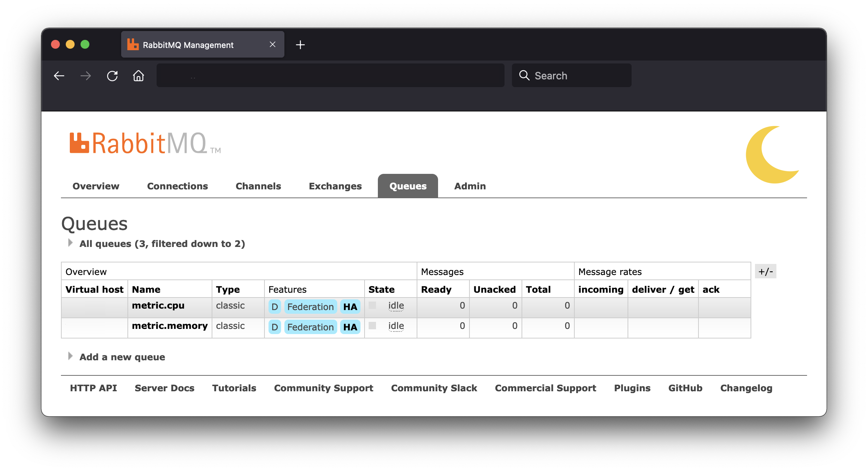This screenshot has height=471, width=868.
Task: Click the Total count for metric.memory
Action: pos(567,326)
